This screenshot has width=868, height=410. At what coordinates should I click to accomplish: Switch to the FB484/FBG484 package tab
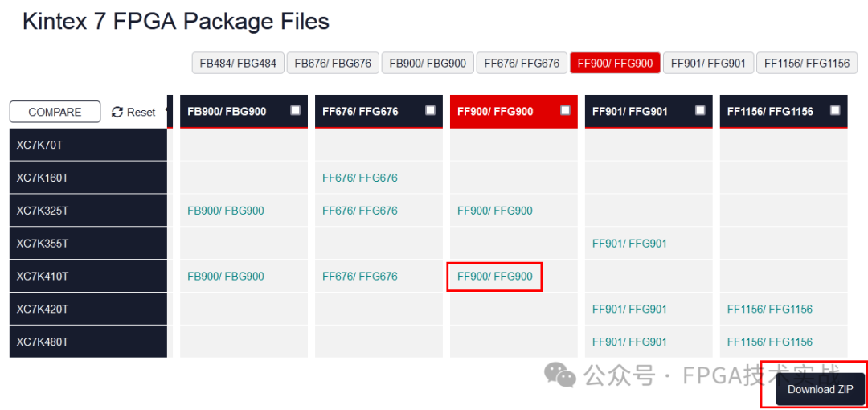238,63
